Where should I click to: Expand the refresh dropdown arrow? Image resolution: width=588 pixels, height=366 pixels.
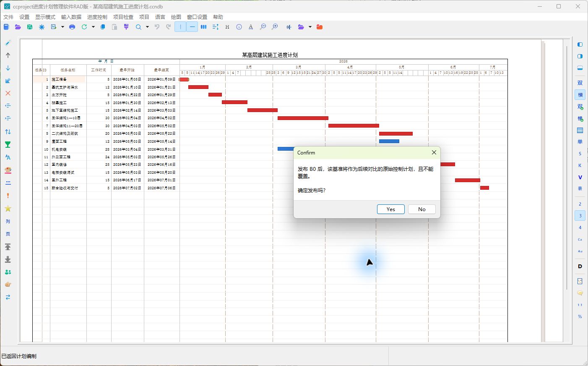(x=93, y=27)
